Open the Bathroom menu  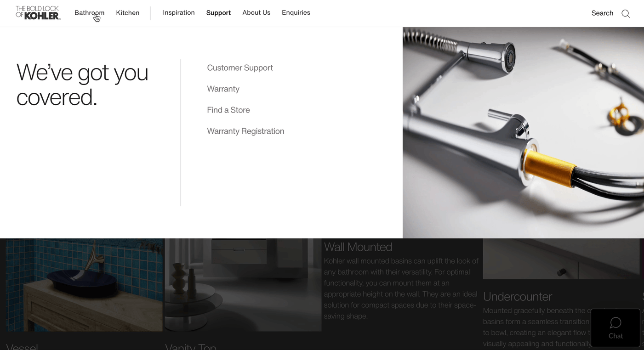[89, 13]
